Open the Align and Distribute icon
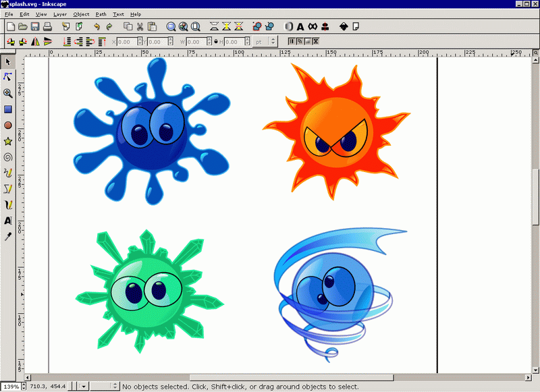This screenshot has height=392, width=540. pos(325,26)
